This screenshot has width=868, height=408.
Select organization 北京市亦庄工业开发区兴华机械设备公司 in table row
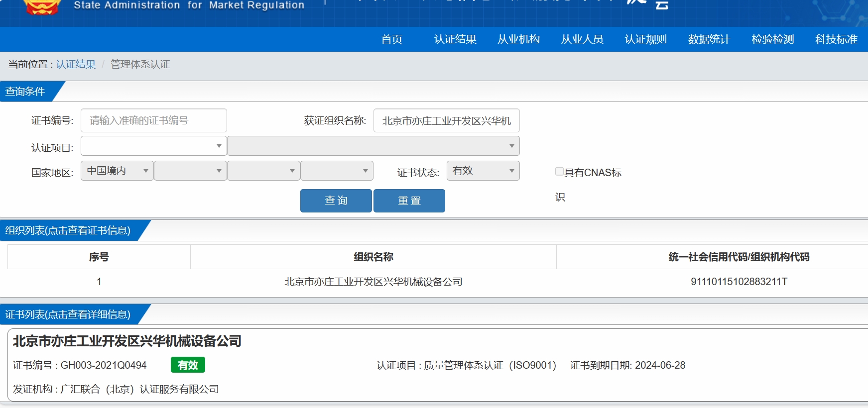pos(373,282)
